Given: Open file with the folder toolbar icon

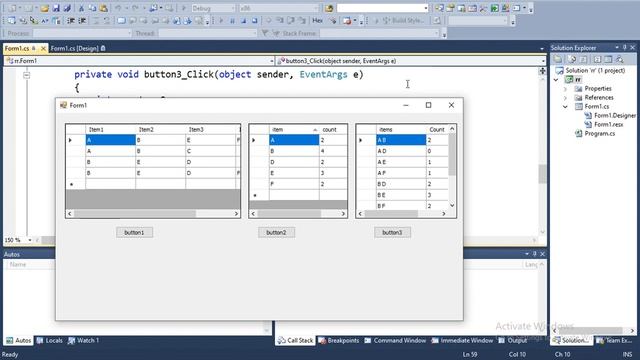Looking at the screenshot, I should pyautogui.click(x=44, y=8).
